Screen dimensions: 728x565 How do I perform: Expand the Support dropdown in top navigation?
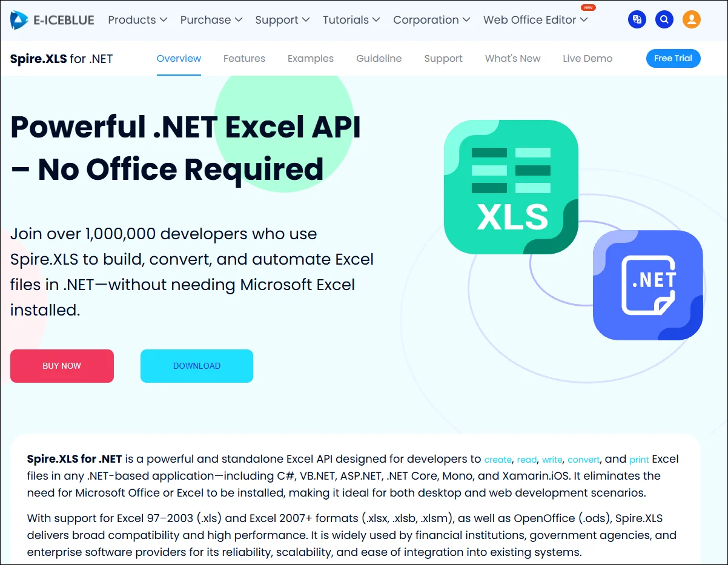point(282,20)
